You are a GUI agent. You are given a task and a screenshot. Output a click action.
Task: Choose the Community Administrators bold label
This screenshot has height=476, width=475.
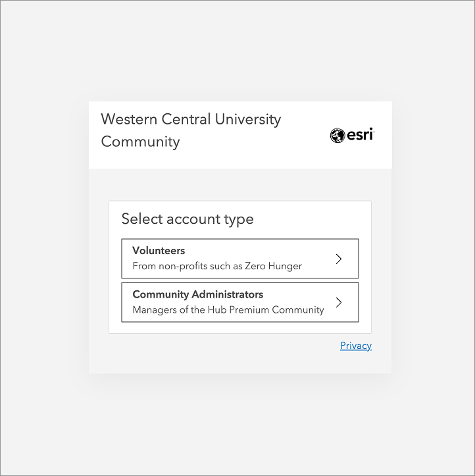197,295
